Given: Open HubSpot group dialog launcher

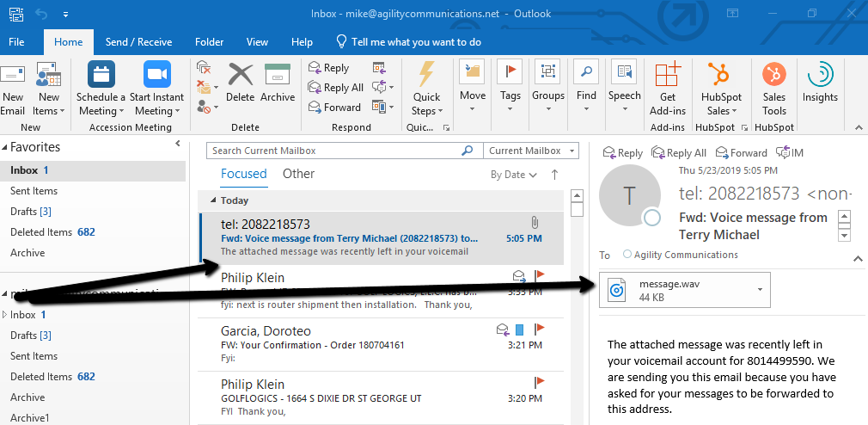Looking at the screenshot, I should [744, 128].
